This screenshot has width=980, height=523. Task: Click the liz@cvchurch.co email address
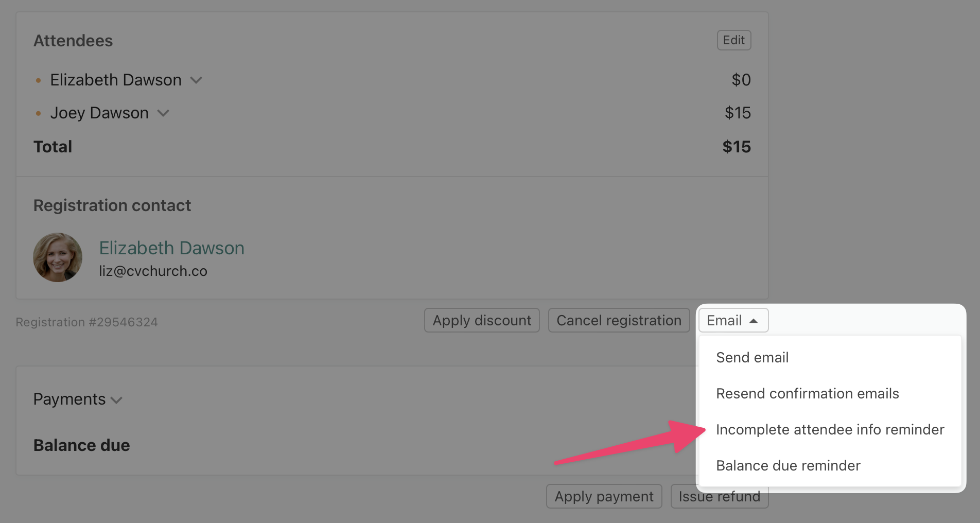153,271
